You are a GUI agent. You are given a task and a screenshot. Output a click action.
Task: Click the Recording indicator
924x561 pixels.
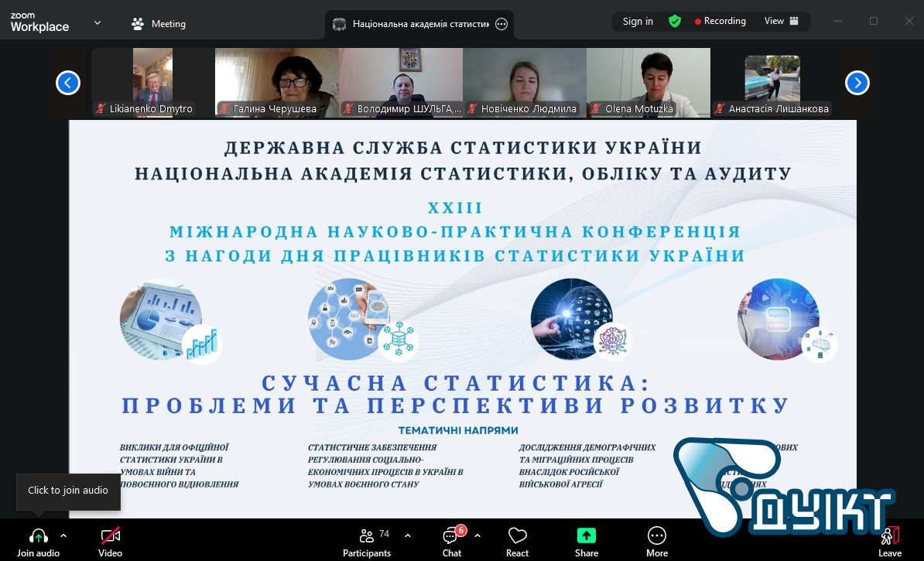(x=720, y=22)
